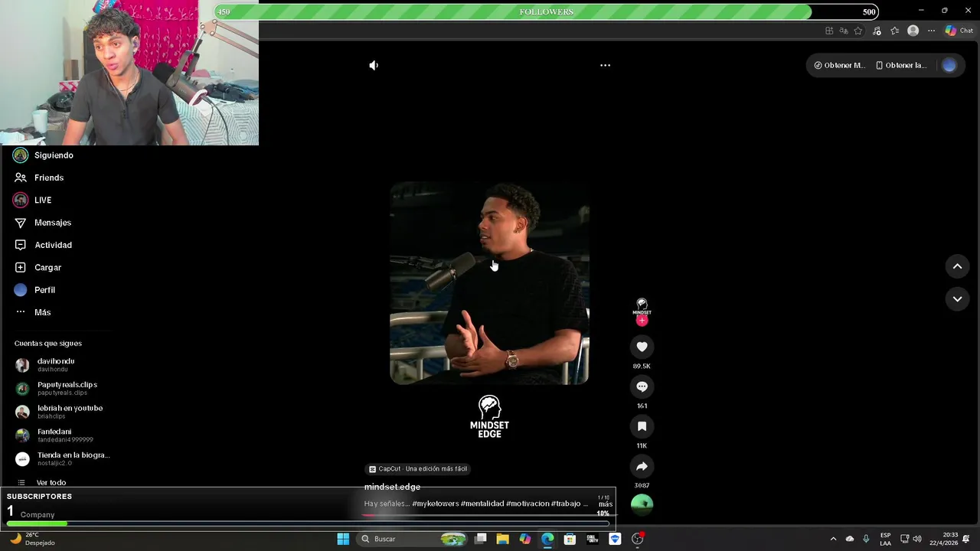Open the lebriah en youtube account
The width and height of the screenshot is (980, 551).
click(x=59, y=412)
